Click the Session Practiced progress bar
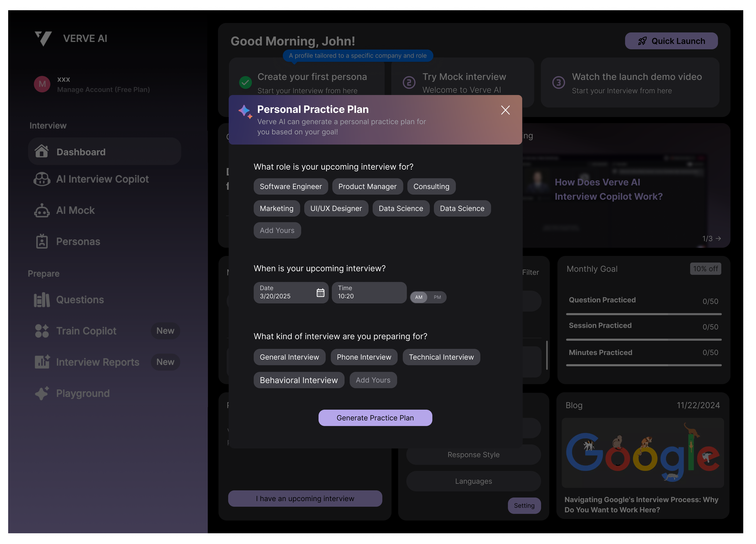 coord(644,340)
